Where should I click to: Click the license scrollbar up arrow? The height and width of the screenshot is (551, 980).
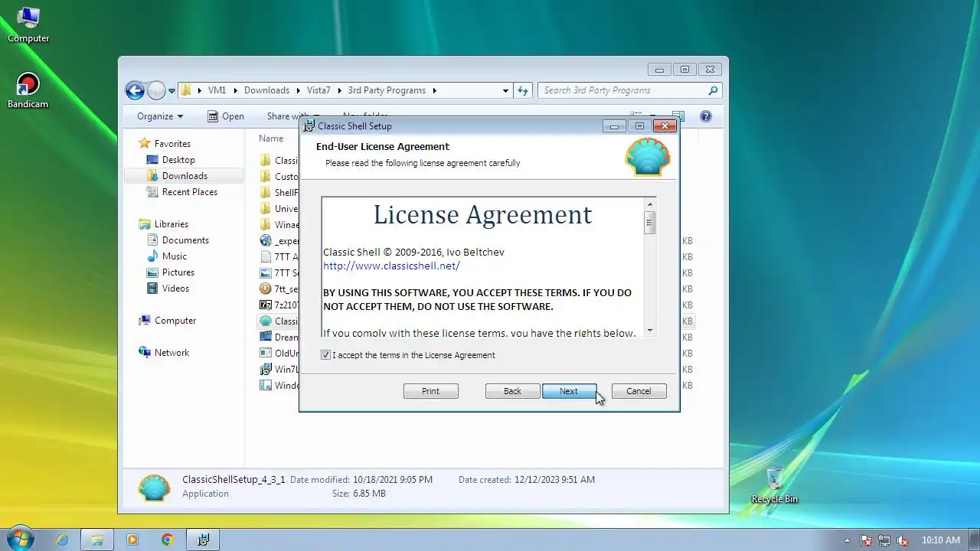pos(649,204)
